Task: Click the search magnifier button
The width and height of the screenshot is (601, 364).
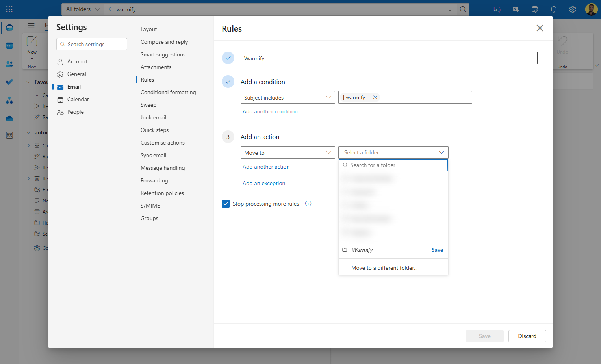Action: coord(463,9)
